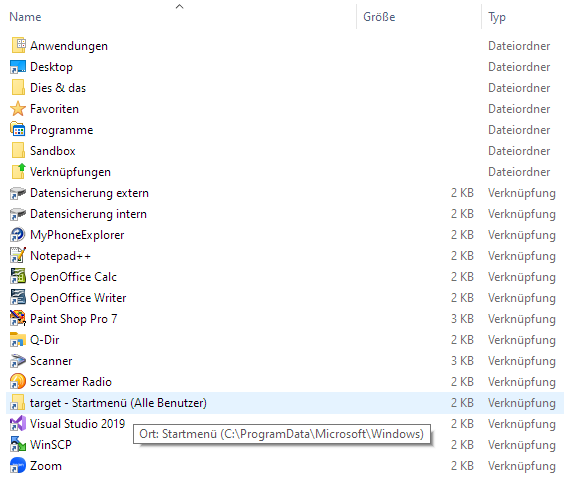
Task: Click the Notepad++ shortcut icon
Action: click(x=18, y=256)
